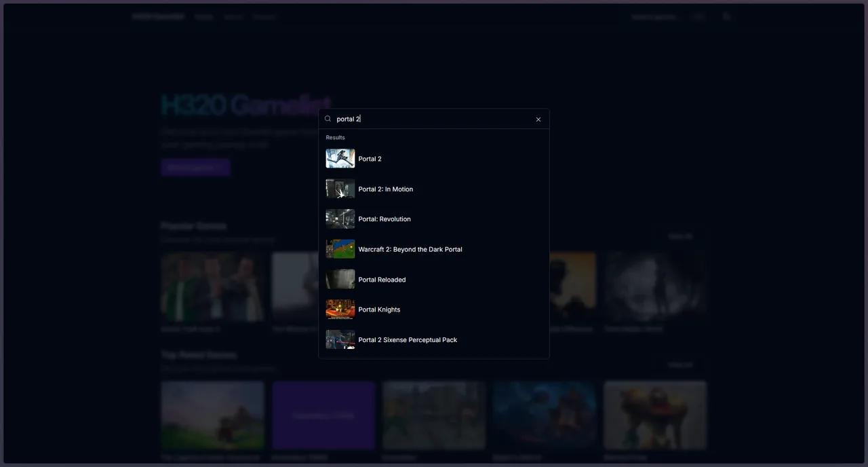Click the Portal Reloaded thumbnail
Image resolution: width=868 pixels, height=467 pixels.
tap(340, 280)
